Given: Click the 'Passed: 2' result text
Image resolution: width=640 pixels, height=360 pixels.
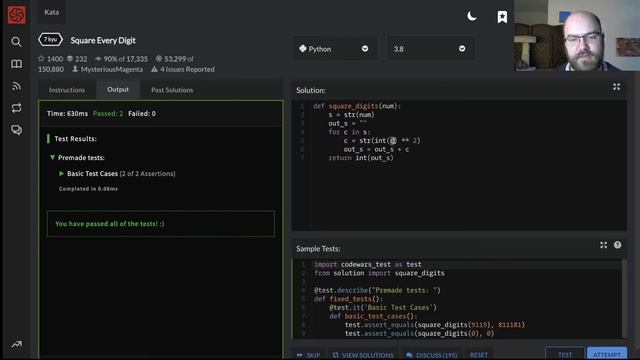Looking at the screenshot, I should (108, 113).
